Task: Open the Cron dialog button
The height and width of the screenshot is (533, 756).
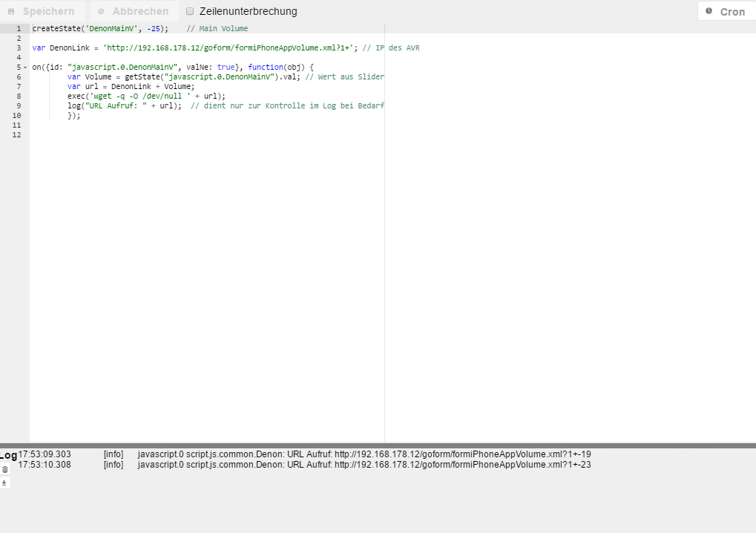Action: click(x=726, y=11)
